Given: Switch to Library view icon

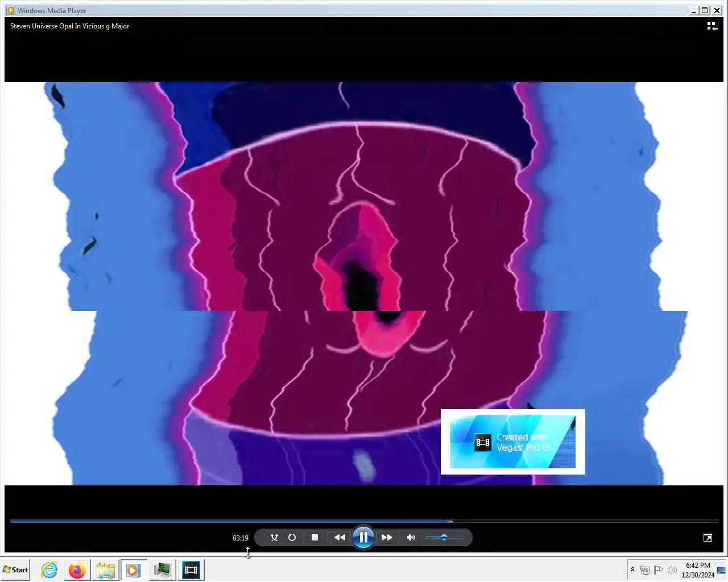Looking at the screenshot, I should click(712, 26).
